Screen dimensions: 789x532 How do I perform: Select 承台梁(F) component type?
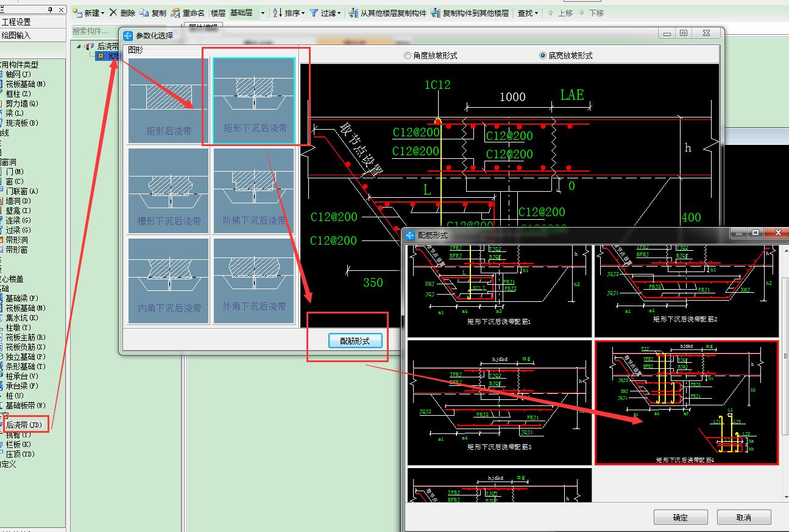(x=22, y=386)
